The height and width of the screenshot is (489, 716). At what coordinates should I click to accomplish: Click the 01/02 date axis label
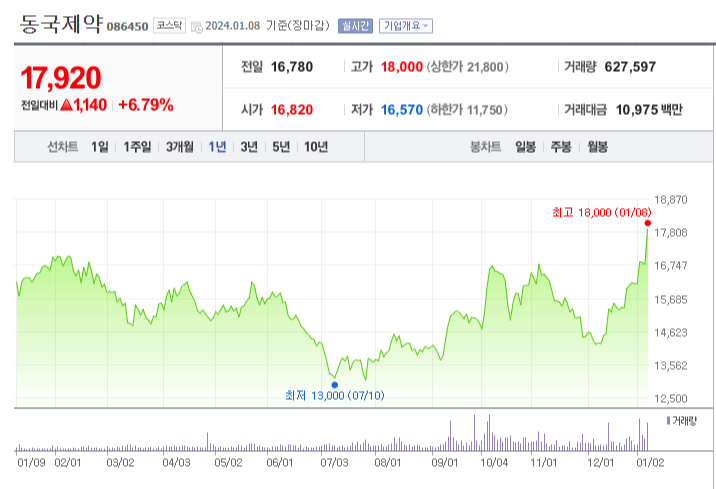(650, 463)
